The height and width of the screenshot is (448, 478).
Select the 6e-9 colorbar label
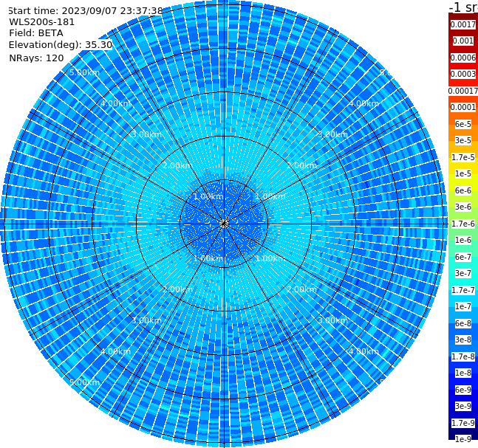(463, 390)
